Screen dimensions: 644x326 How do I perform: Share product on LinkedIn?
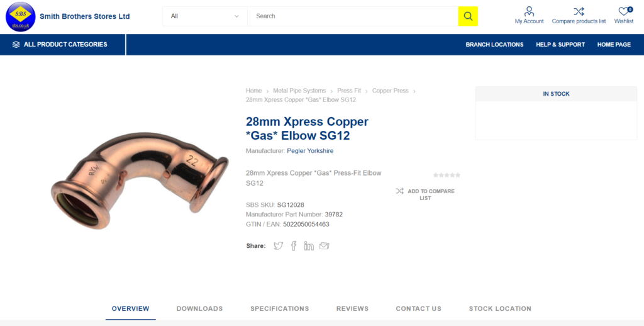pyautogui.click(x=309, y=246)
